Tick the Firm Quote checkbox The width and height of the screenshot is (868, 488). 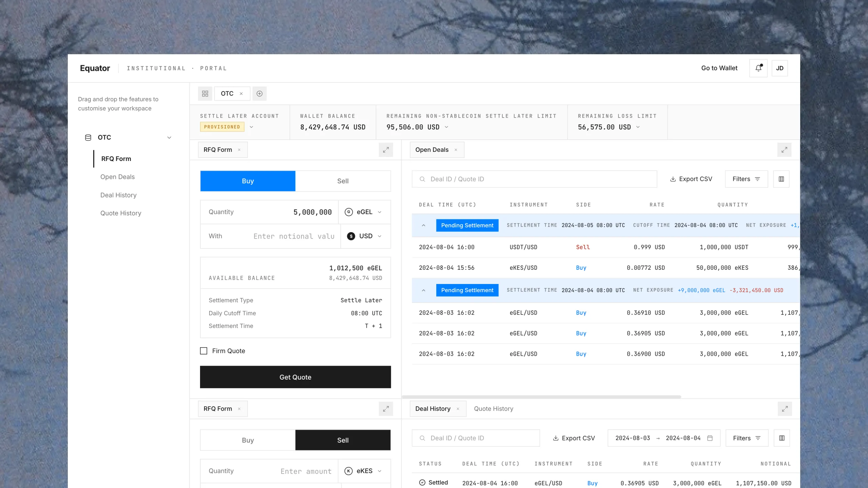[x=203, y=351]
